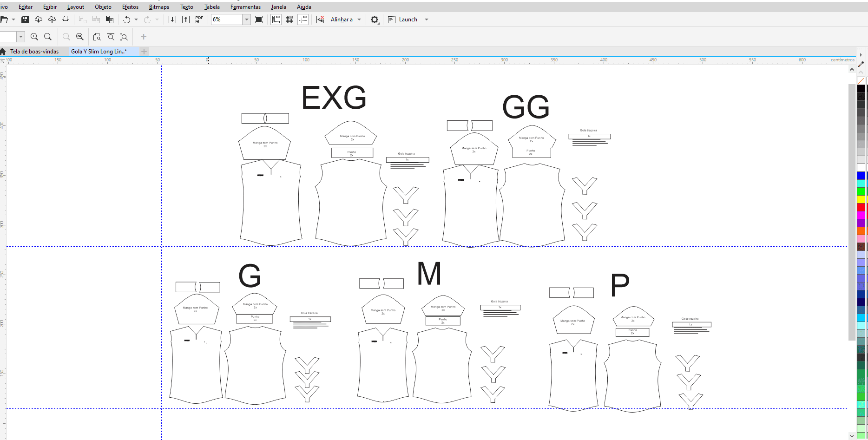Click the Publish to PDF icon
The image size is (868, 440).
point(199,20)
